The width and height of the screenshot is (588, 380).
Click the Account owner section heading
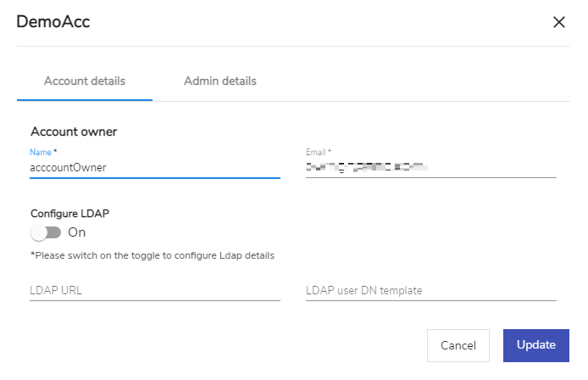74,131
